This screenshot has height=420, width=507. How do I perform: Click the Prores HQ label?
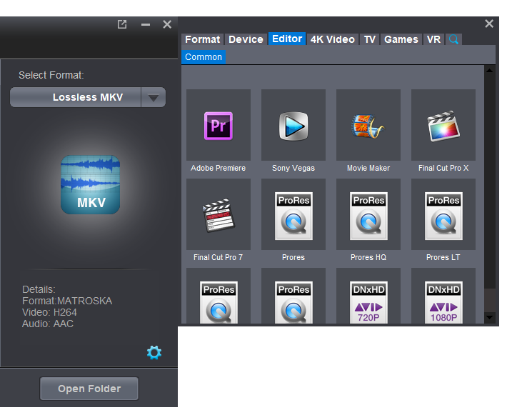coord(368,257)
